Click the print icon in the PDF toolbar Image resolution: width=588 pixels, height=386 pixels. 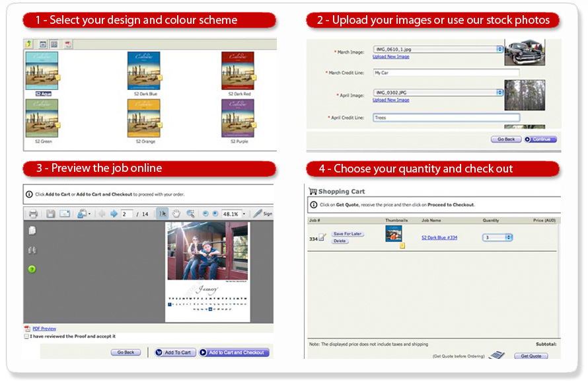34,213
